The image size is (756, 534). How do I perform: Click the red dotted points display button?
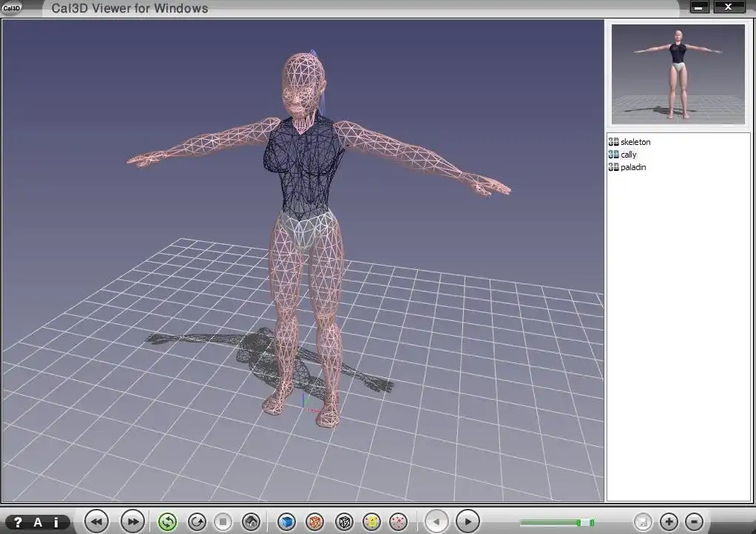[398, 522]
